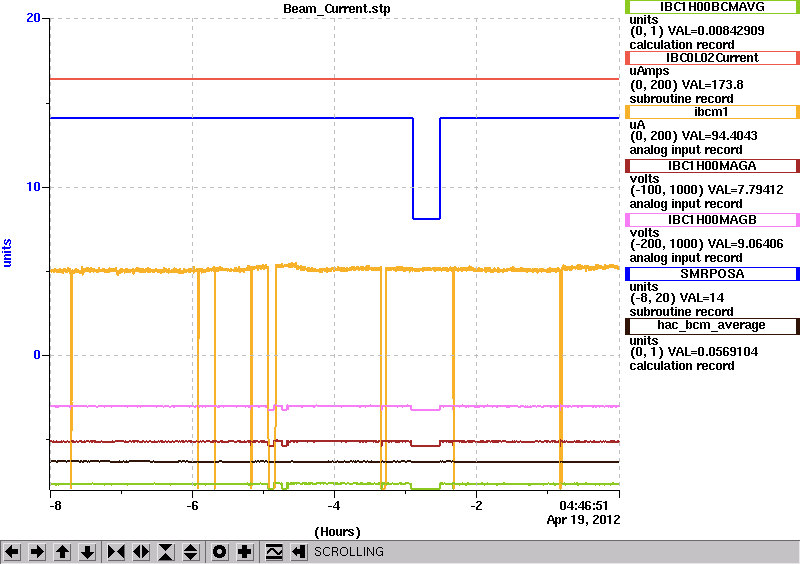This screenshot has width=800, height=564.
Task: Pan the graph right with the right arrow button
Action: (x=37, y=552)
